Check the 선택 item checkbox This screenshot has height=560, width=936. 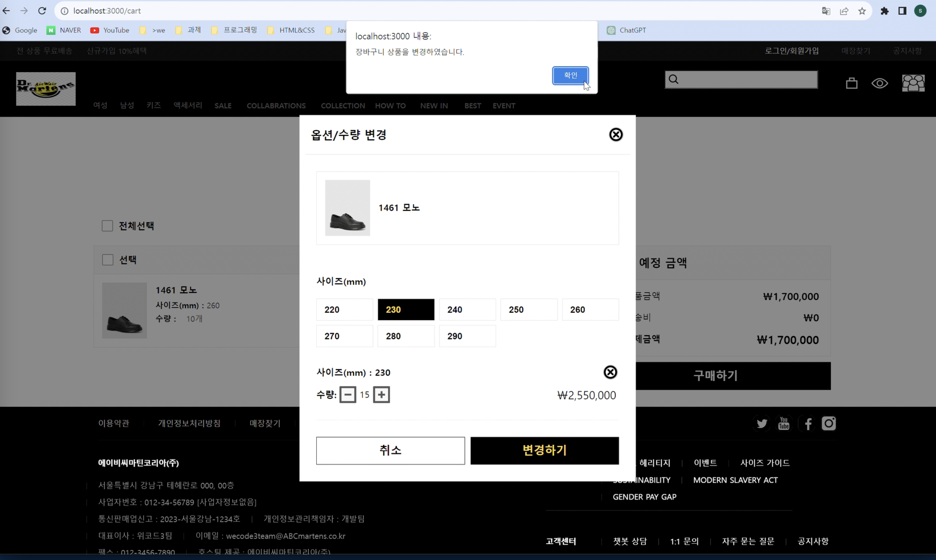pyautogui.click(x=108, y=260)
